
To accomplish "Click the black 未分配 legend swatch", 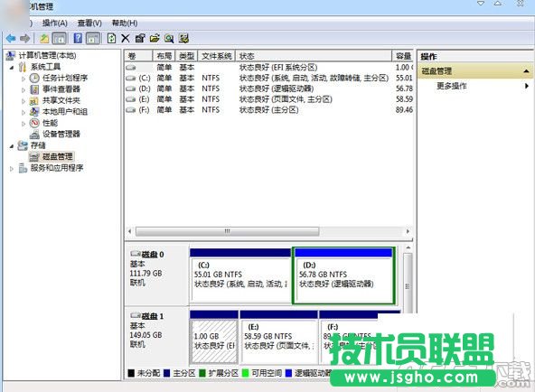I will (x=131, y=373).
